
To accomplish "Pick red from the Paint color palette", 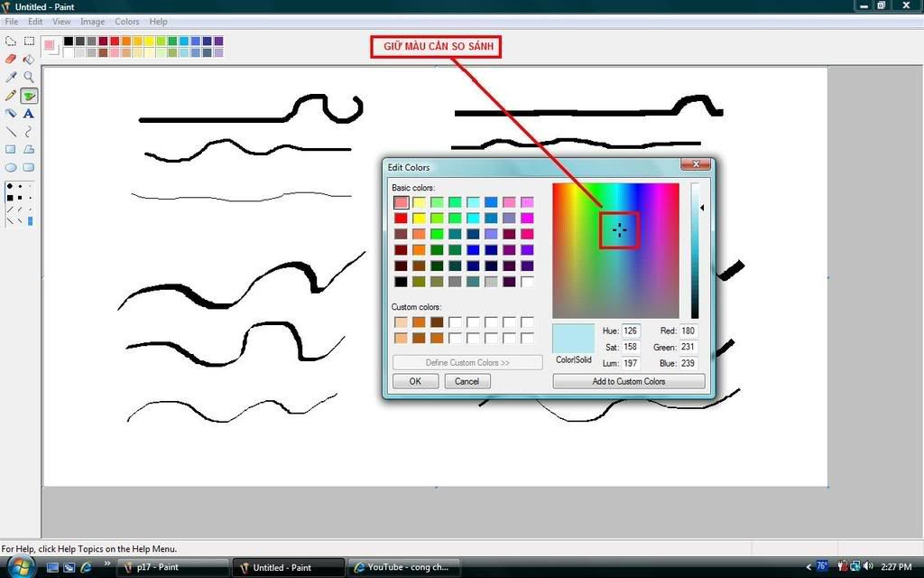I will [115, 41].
